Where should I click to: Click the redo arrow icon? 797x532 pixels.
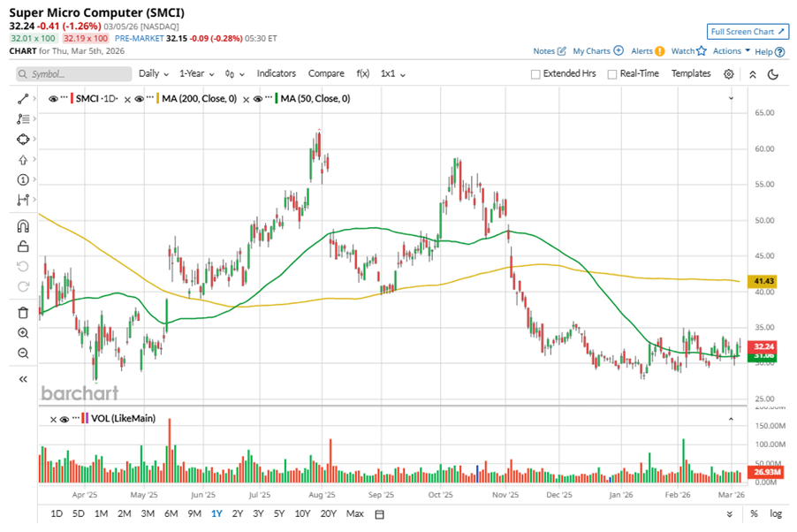coord(23,286)
